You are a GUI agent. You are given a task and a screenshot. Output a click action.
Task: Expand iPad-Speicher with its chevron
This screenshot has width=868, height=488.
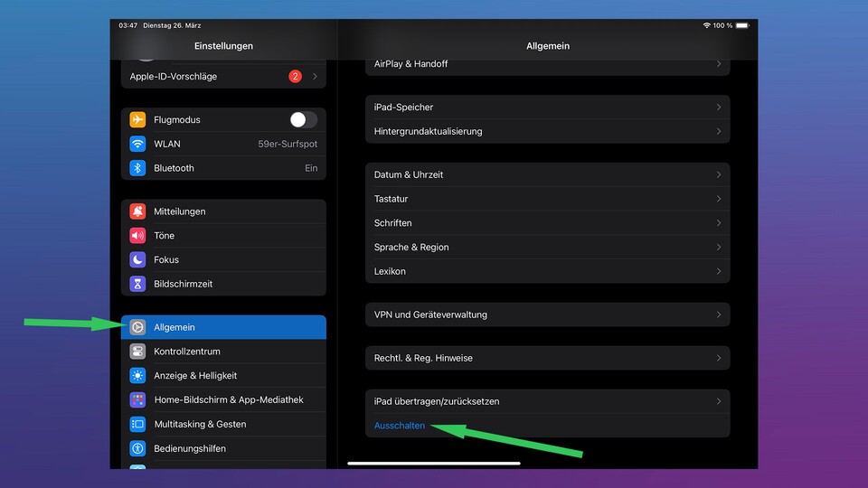tap(719, 108)
